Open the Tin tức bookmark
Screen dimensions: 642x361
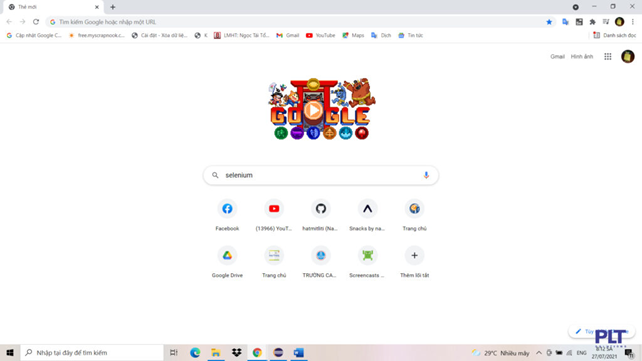[411, 36]
